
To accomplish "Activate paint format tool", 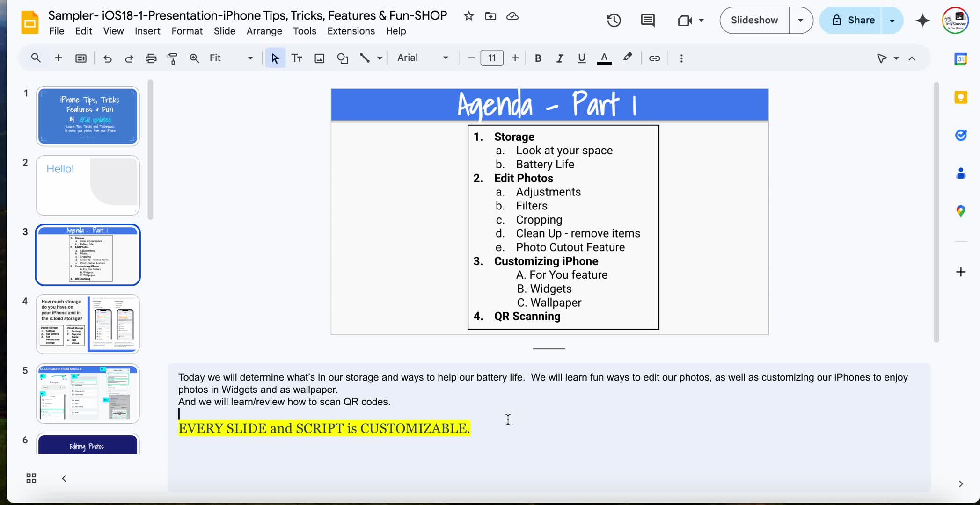I will pos(172,58).
